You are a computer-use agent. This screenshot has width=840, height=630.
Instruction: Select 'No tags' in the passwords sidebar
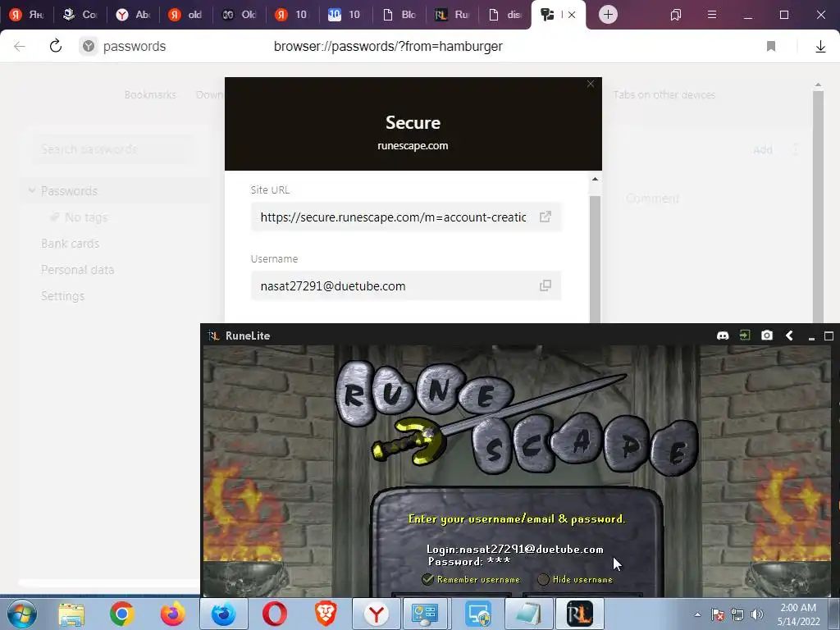(x=85, y=217)
